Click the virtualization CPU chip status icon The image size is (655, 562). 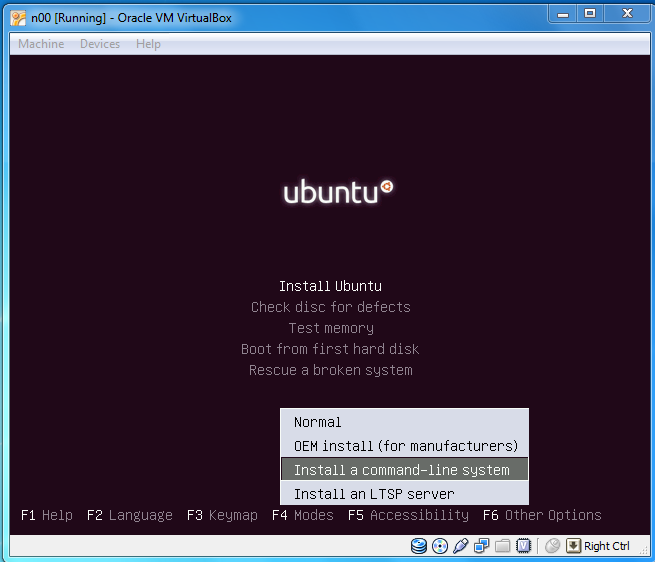(x=523, y=546)
